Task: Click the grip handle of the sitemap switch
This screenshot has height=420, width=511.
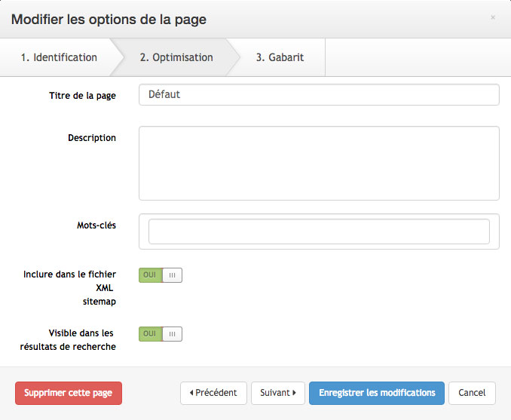Action: click(172, 275)
